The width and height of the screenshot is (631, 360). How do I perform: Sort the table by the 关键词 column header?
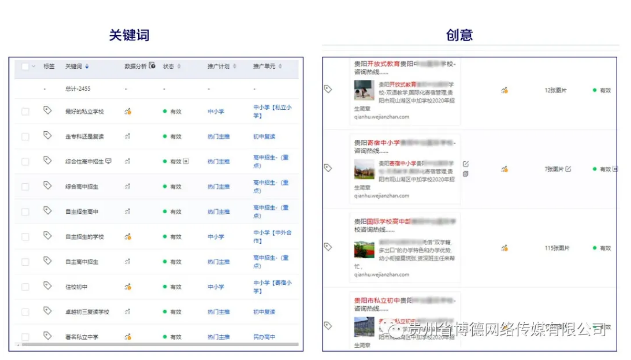coord(77,66)
